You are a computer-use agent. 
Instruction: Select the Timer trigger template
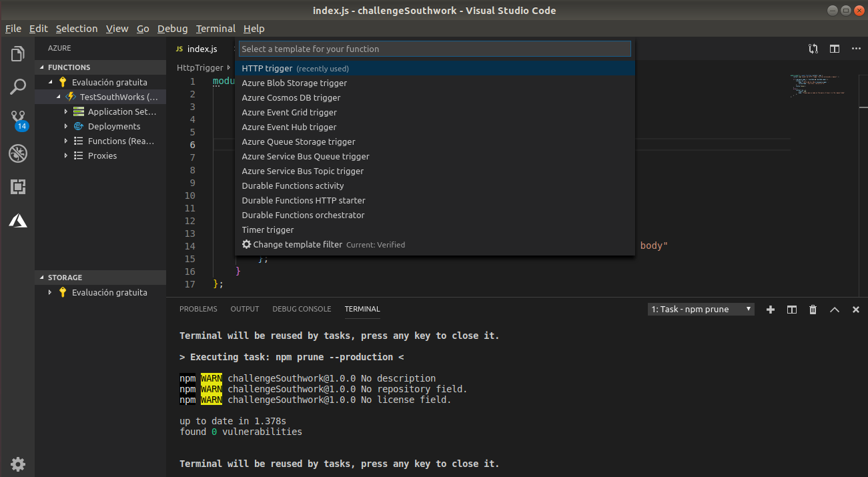tap(268, 229)
